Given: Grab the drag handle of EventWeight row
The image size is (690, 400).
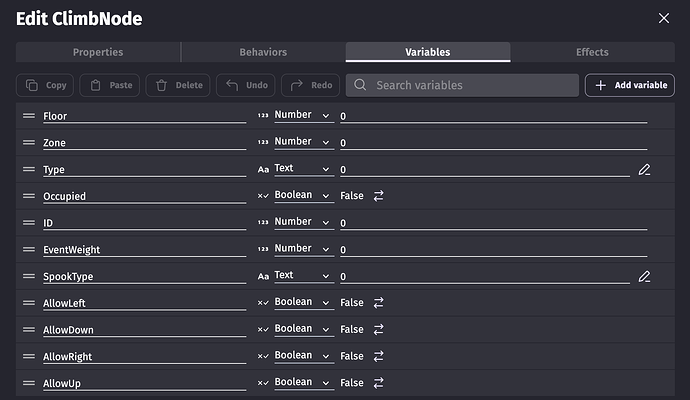Looking at the screenshot, I should [x=29, y=250].
